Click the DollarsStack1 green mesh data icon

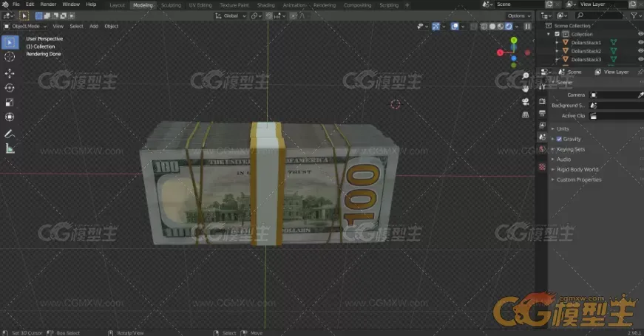(613, 43)
